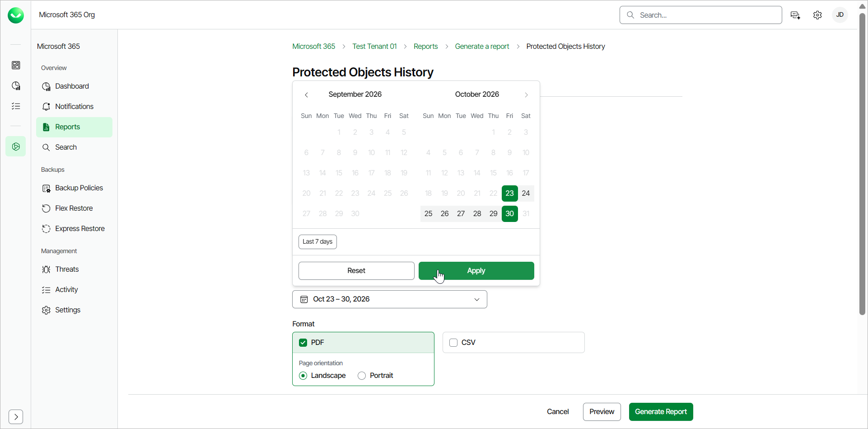Click the October 2026 month heading

pyautogui.click(x=477, y=94)
